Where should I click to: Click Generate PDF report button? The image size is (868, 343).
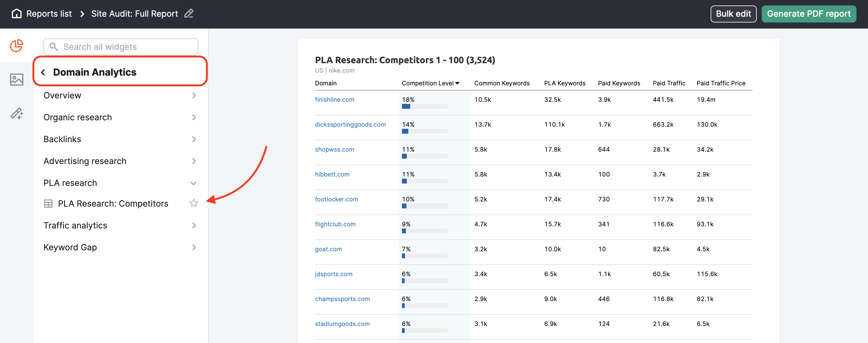pyautogui.click(x=808, y=14)
